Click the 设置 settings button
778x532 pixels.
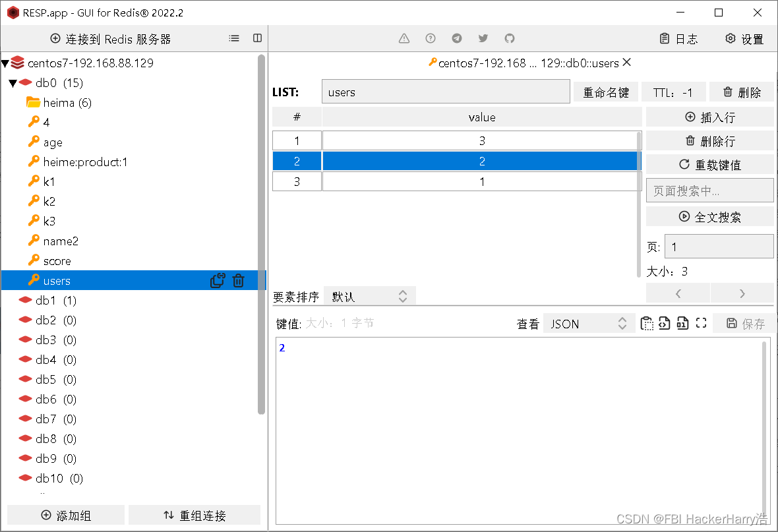click(x=744, y=38)
